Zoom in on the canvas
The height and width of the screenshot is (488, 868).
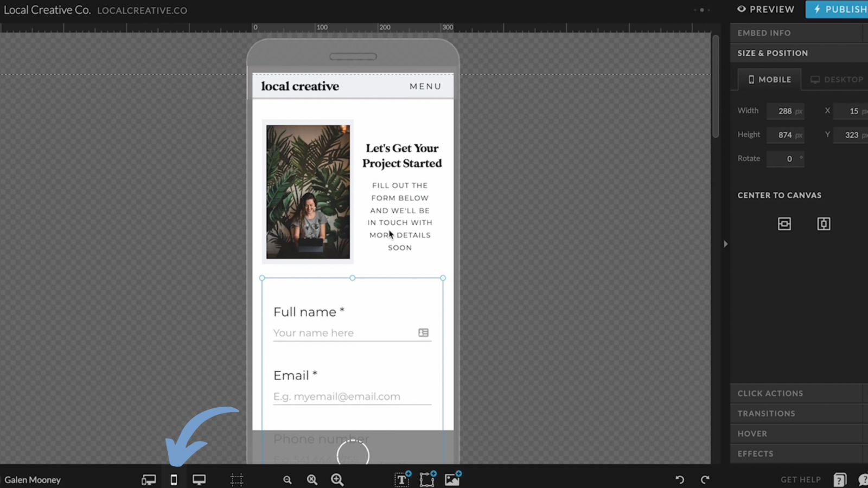(x=337, y=479)
